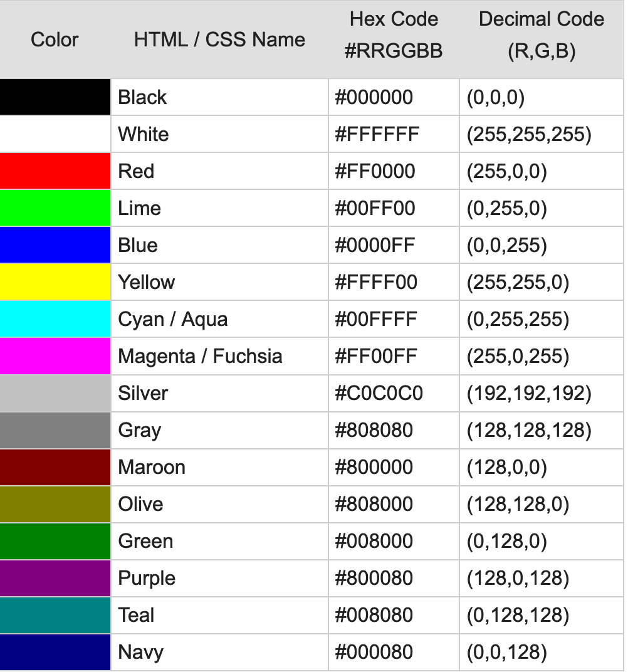Select the 'White' name cell
Viewport: 628px width, 672px height.
click(219, 134)
